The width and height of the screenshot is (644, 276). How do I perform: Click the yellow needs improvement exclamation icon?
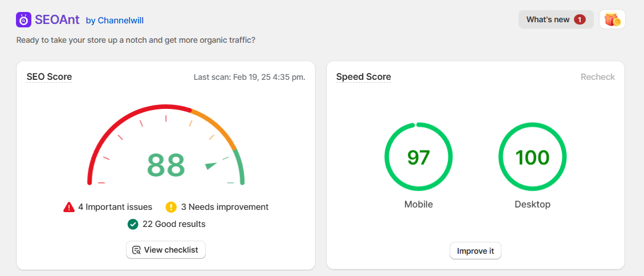[x=171, y=207]
